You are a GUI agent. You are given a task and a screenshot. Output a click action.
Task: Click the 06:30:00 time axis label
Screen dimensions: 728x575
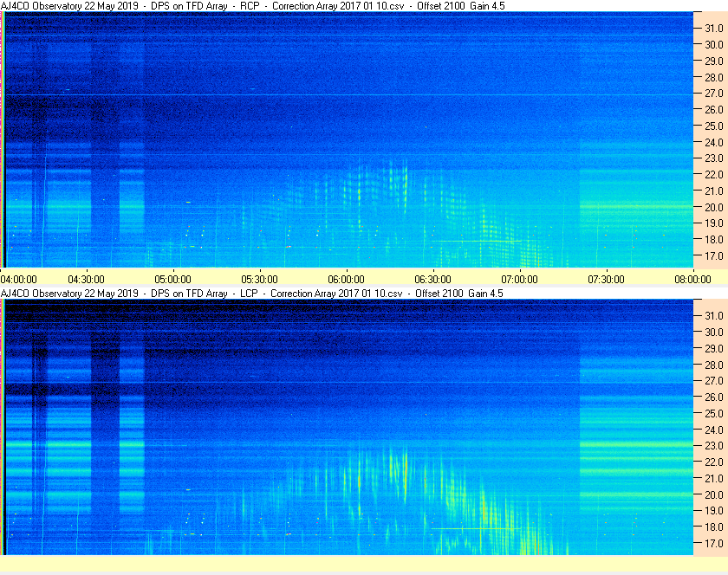coord(432,280)
